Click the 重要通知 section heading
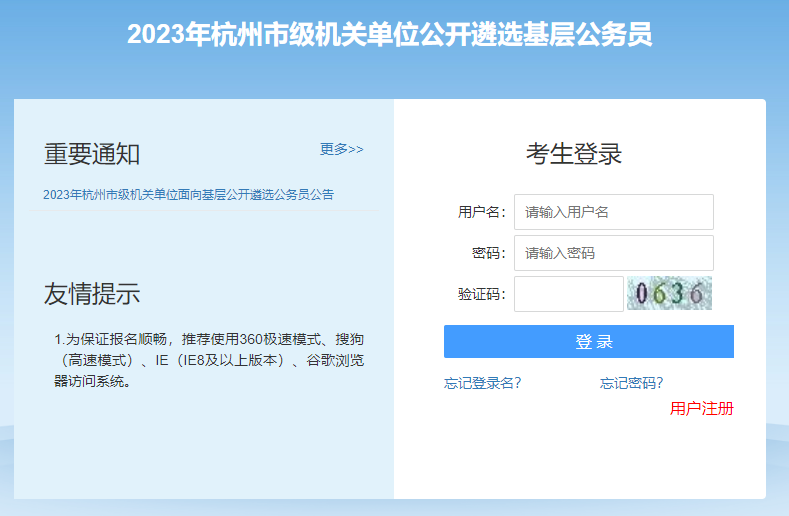The image size is (789, 516). (92, 154)
